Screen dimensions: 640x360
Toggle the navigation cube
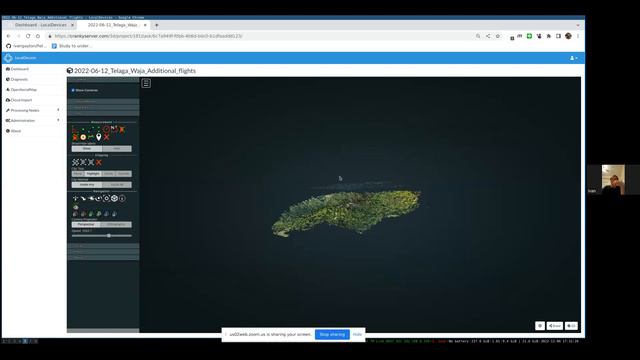tap(114, 198)
